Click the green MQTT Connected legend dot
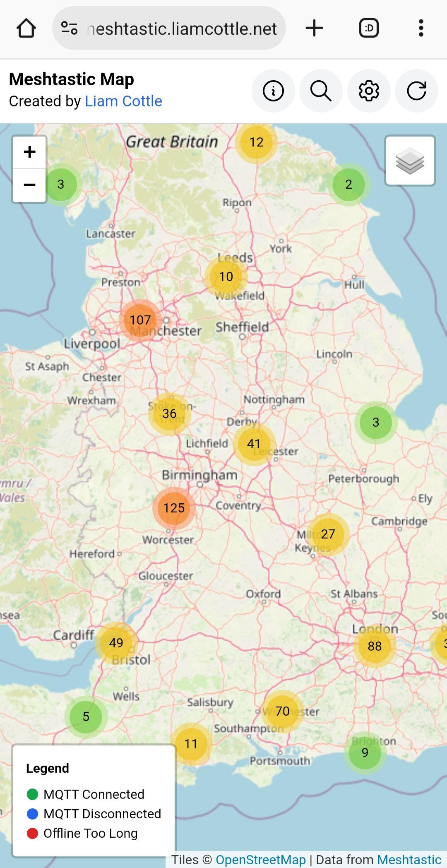Image resolution: width=447 pixels, height=868 pixels. coord(32,794)
